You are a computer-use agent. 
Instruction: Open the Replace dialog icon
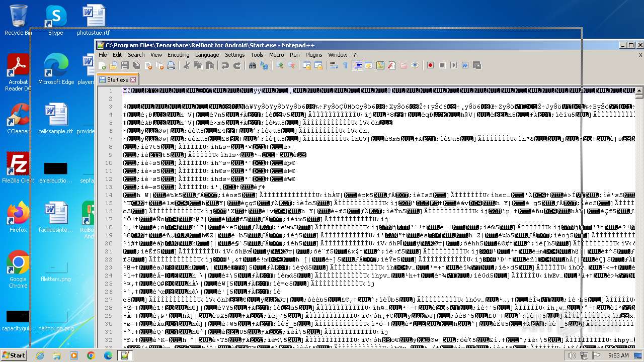264,65
